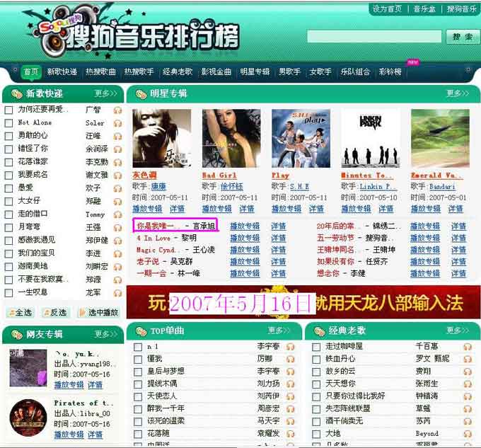Listen to 铁血丹心 headphone icon
481x448 pixels.
(x=468, y=360)
